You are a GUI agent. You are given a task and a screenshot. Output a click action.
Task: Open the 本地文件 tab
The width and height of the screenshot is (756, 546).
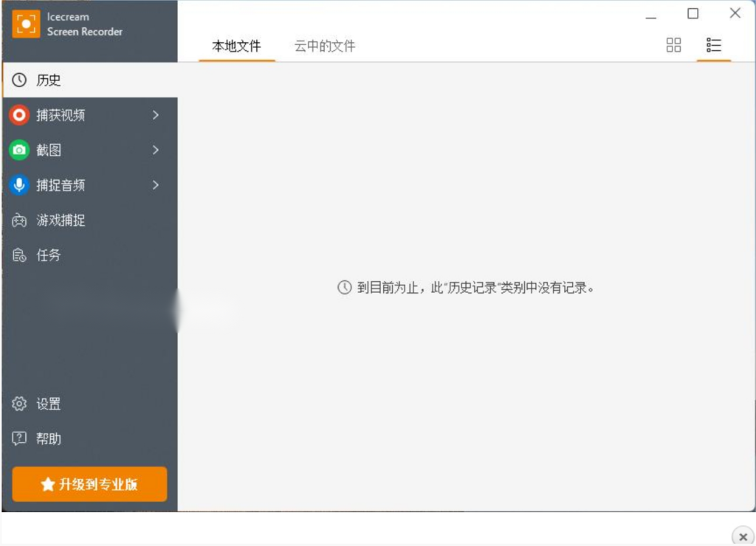(236, 46)
